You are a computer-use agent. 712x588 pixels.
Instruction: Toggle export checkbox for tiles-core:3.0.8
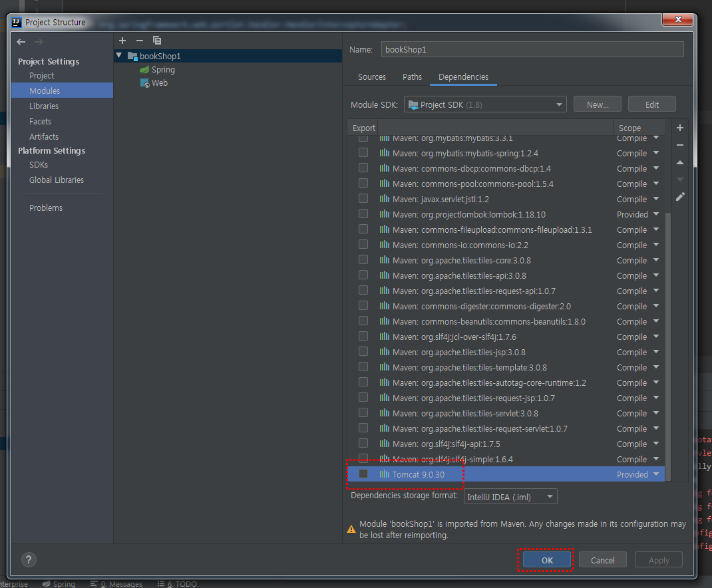click(363, 259)
